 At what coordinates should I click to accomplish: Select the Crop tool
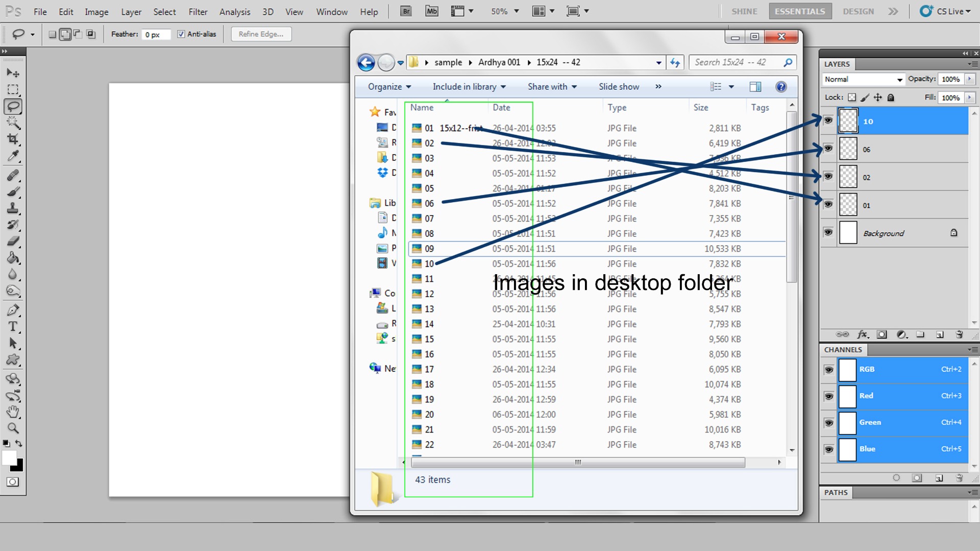click(x=13, y=139)
